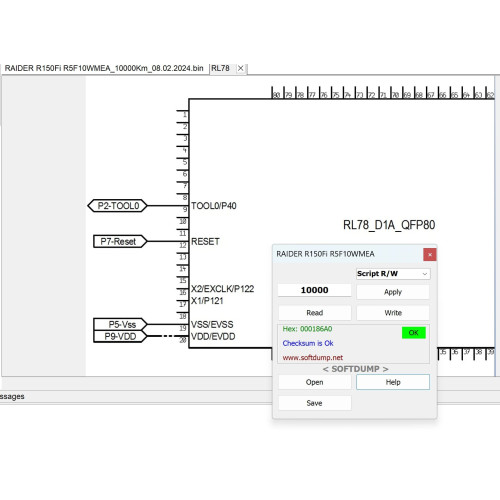Click the mileage input field showing 10000
500x500 pixels.
[x=314, y=290]
